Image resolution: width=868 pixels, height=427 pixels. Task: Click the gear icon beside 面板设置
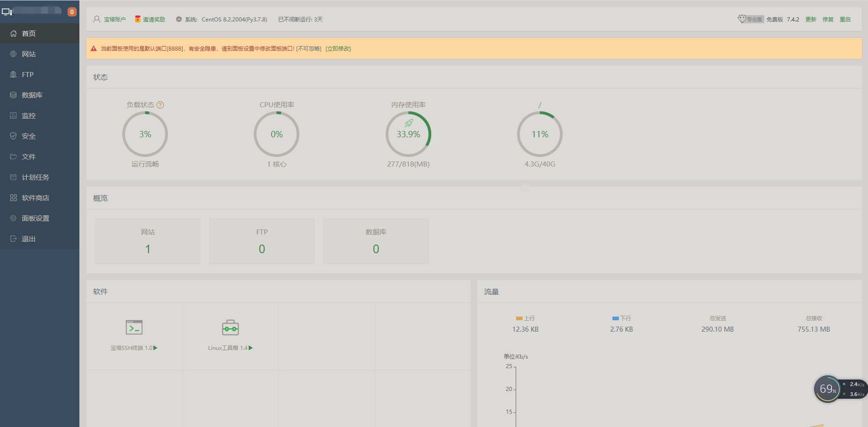coord(13,218)
